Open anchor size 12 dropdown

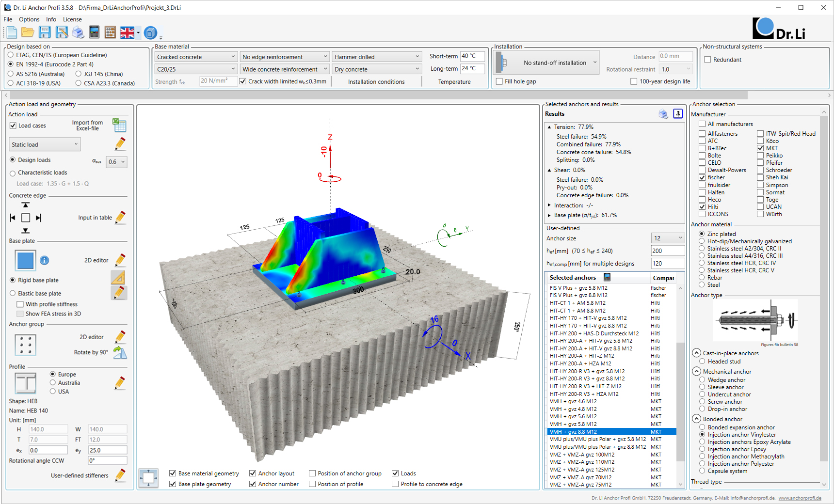(x=668, y=238)
